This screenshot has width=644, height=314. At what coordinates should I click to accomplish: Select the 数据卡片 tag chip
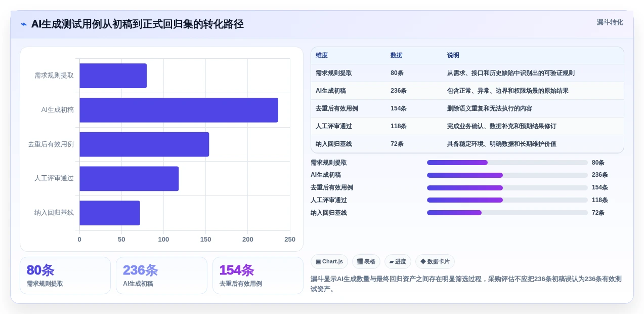pos(435,262)
